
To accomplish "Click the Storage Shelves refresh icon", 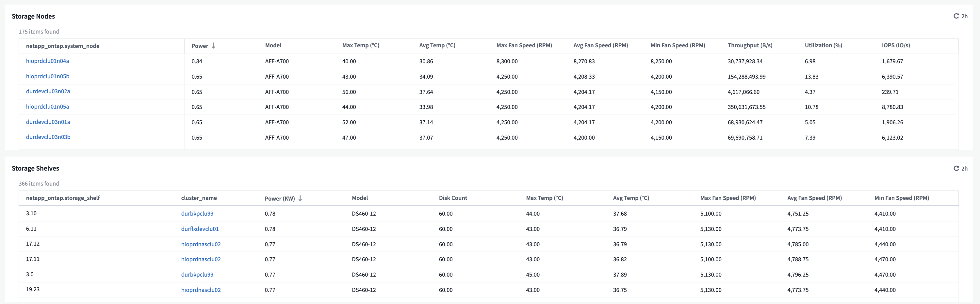I will (956, 168).
